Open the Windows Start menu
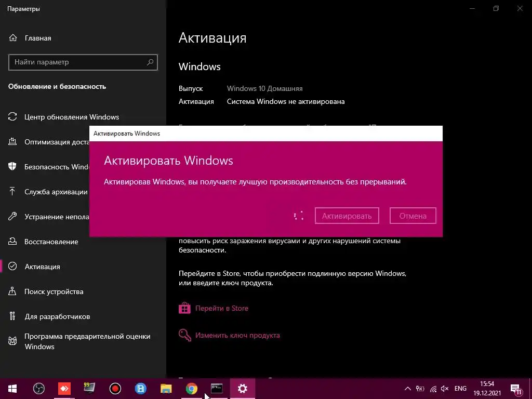 (x=12, y=389)
